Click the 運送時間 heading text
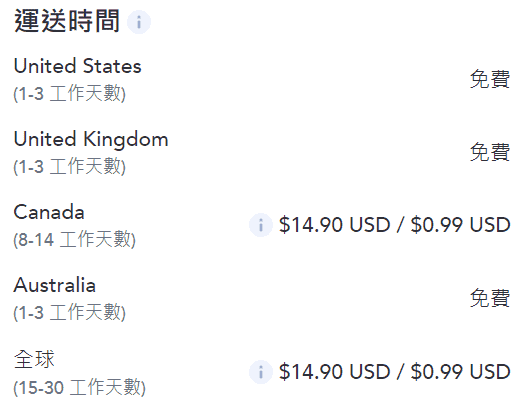 pos(67,21)
